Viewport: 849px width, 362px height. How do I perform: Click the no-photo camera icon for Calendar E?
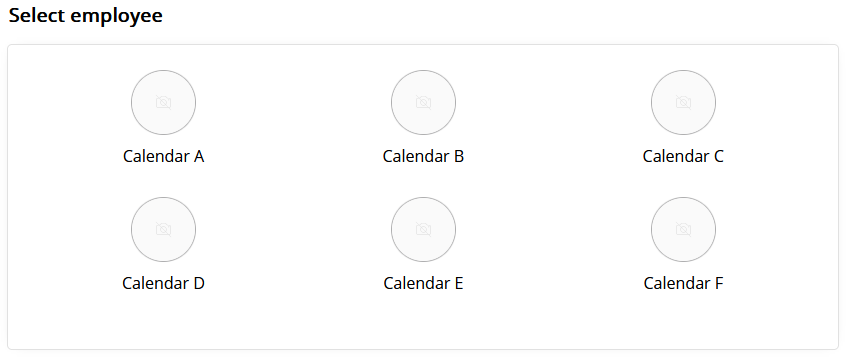coord(423,229)
